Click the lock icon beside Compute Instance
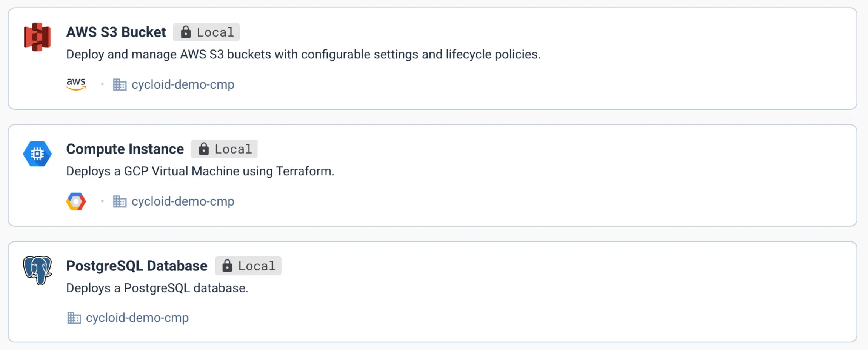Viewport: 868px width, 350px height. (203, 149)
